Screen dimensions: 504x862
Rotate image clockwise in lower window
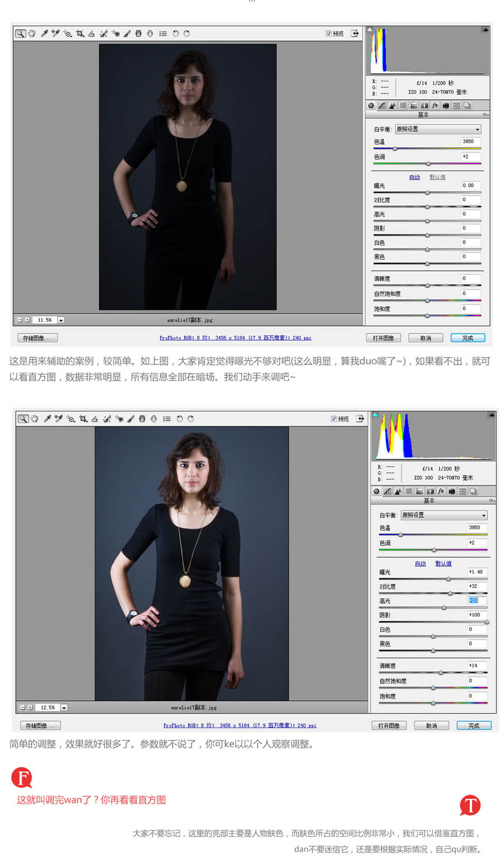point(190,419)
